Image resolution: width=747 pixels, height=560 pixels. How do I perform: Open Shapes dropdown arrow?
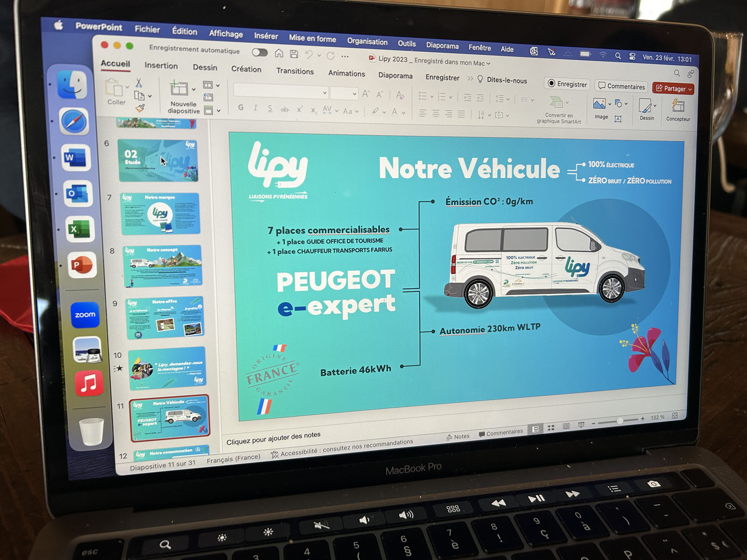click(626, 104)
